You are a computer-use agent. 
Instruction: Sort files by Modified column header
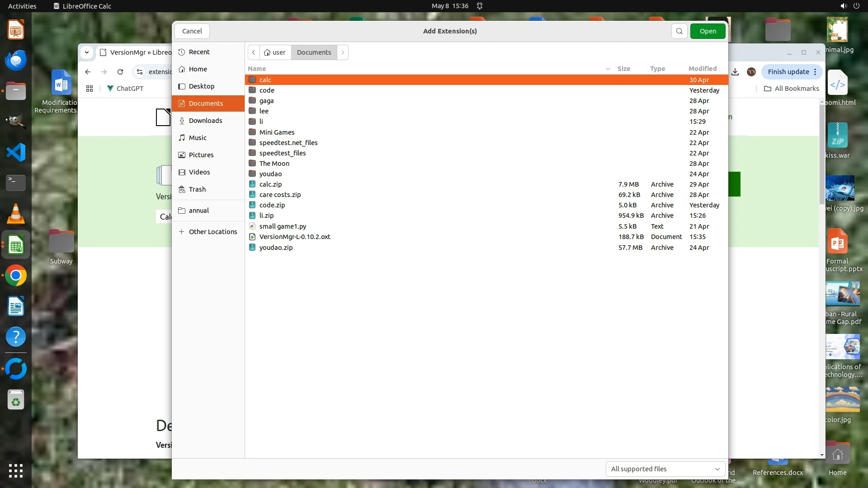click(x=702, y=69)
